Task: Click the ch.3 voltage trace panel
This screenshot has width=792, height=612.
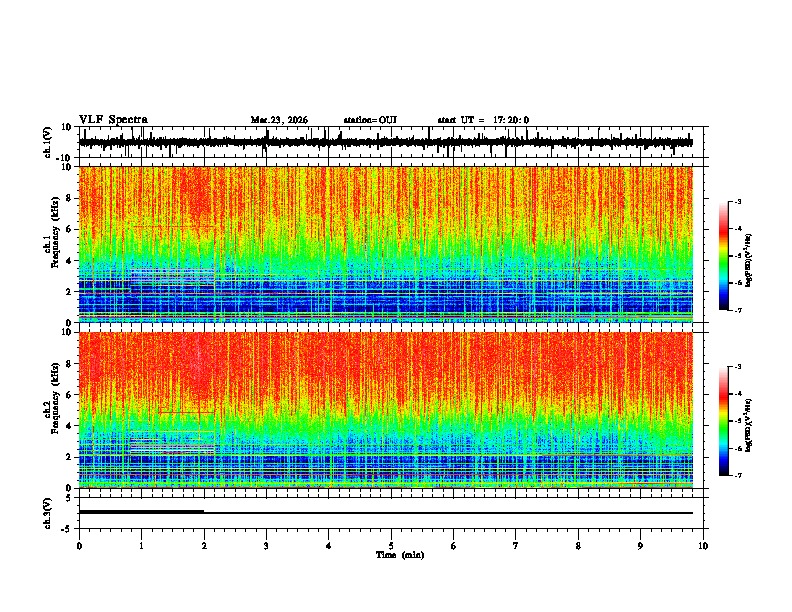Action: [391, 513]
